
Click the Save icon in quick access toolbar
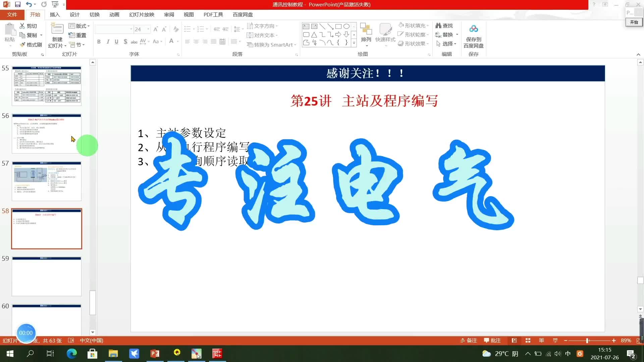pos(18,4)
